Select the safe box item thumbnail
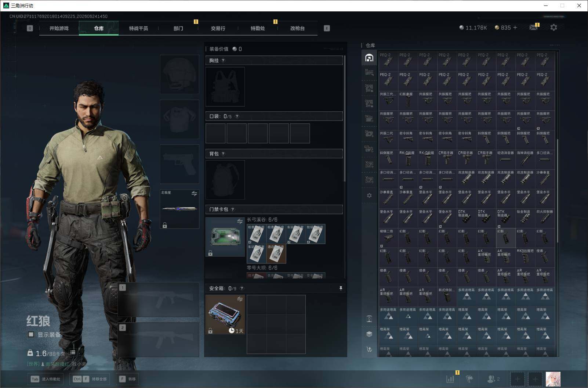The height and width of the screenshot is (388, 588). click(225, 315)
